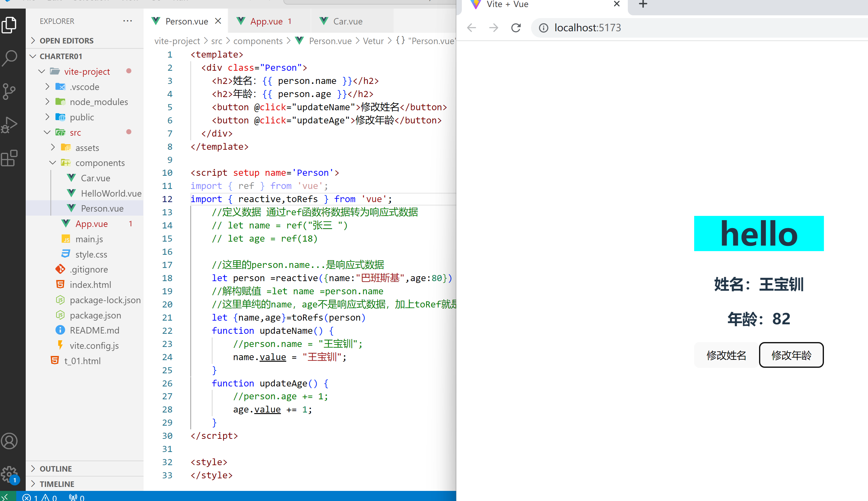Close the Person.vue editor tab

[x=218, y=21]
